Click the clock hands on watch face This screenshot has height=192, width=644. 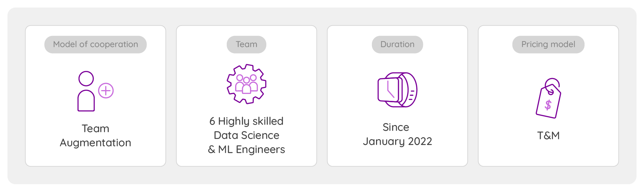coord(390,90)
